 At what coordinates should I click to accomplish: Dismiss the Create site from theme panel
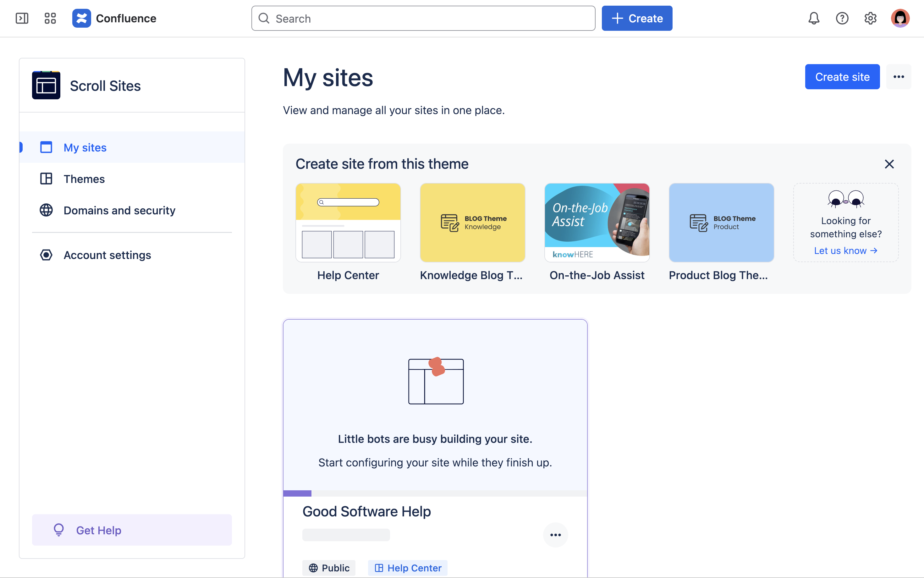pyautogui.click(x=889, y=164)
